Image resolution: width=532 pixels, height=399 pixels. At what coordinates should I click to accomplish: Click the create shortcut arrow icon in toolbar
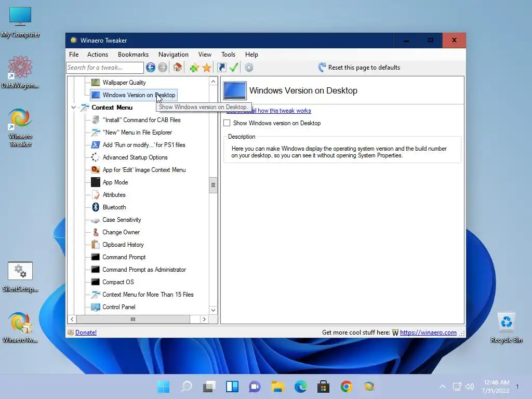(x=221, y=68)
